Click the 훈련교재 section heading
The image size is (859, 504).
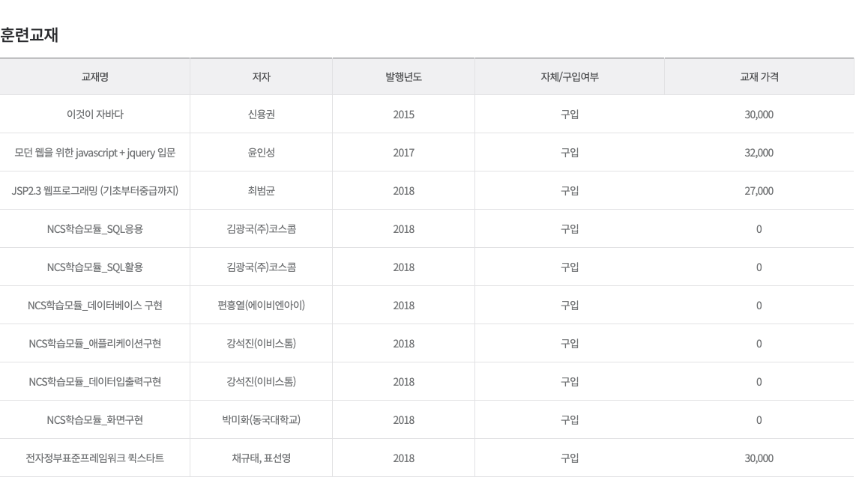(x=29, y=35)
